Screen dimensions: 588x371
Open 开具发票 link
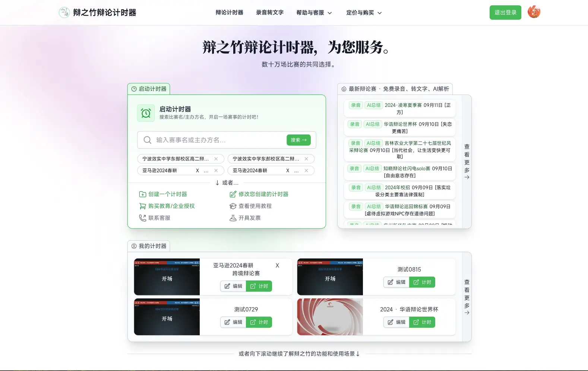click(x=245, y=218)
